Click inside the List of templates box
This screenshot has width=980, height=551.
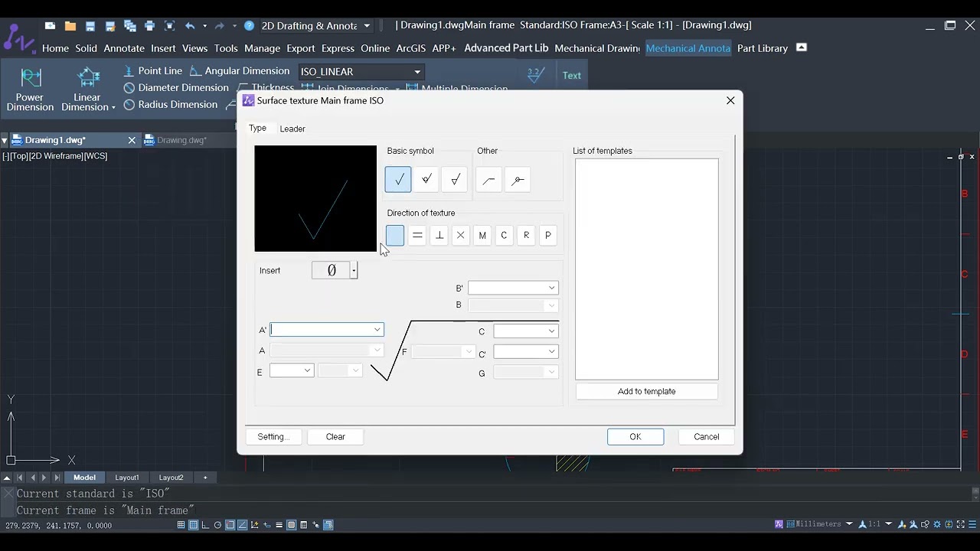(647, 269)
